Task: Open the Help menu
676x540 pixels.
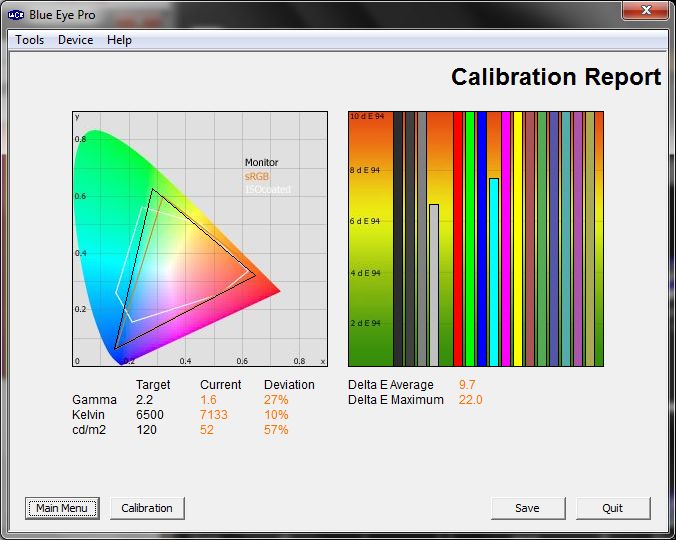Action: pyautogui.click(x=119, y=40)
